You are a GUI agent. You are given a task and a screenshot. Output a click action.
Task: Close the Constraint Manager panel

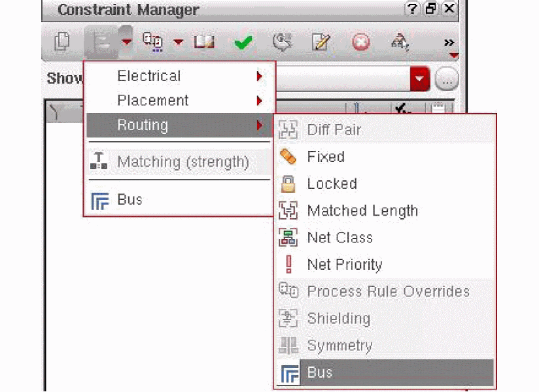tap(449, 8)
